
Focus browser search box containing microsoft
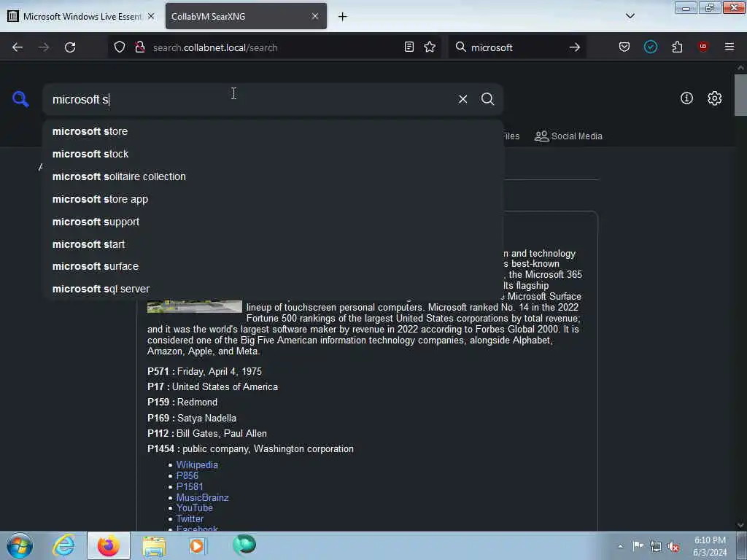(516, 47)
